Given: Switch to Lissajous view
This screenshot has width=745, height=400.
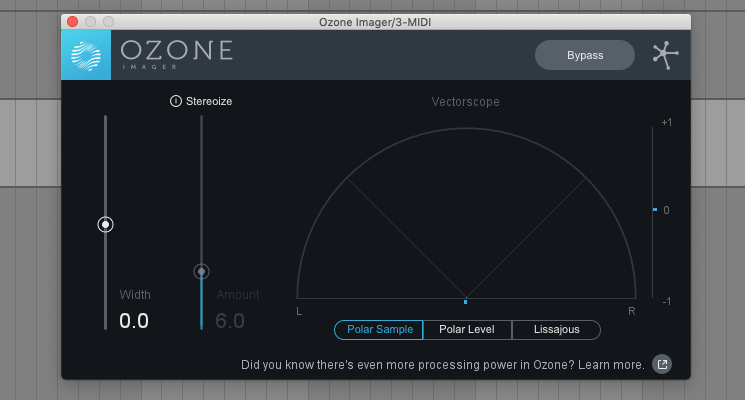Looking at the screenshot, I should (x=556, y=330).
